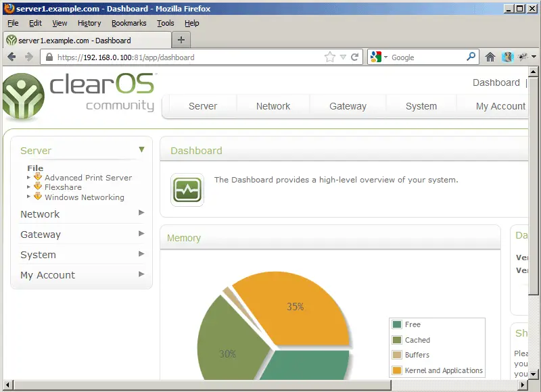Expand the Network sidebar section

pos(141,213)
